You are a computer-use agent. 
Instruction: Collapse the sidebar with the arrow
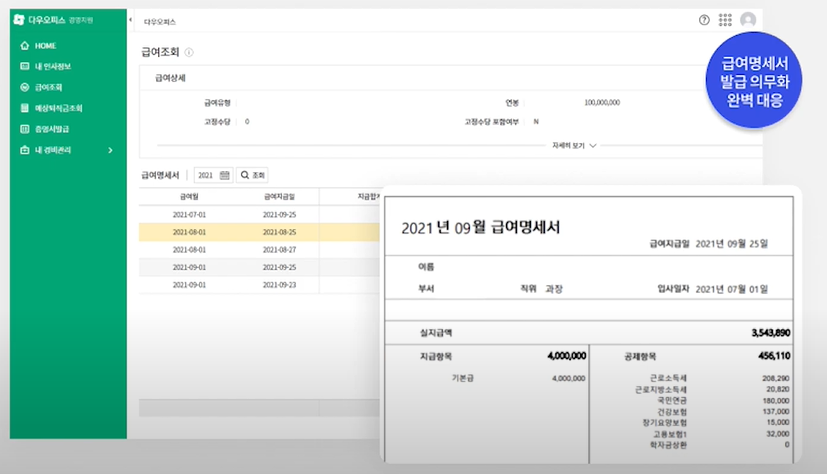[x=130, y=20]
